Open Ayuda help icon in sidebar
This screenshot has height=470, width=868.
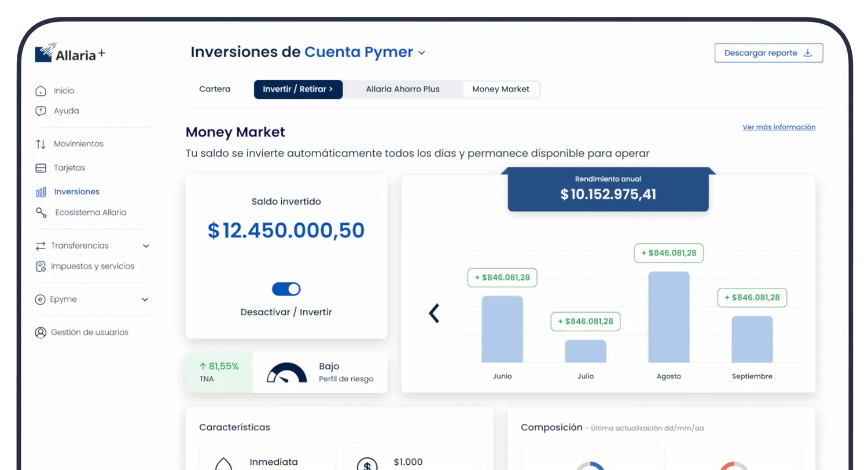tap(41, 111)
